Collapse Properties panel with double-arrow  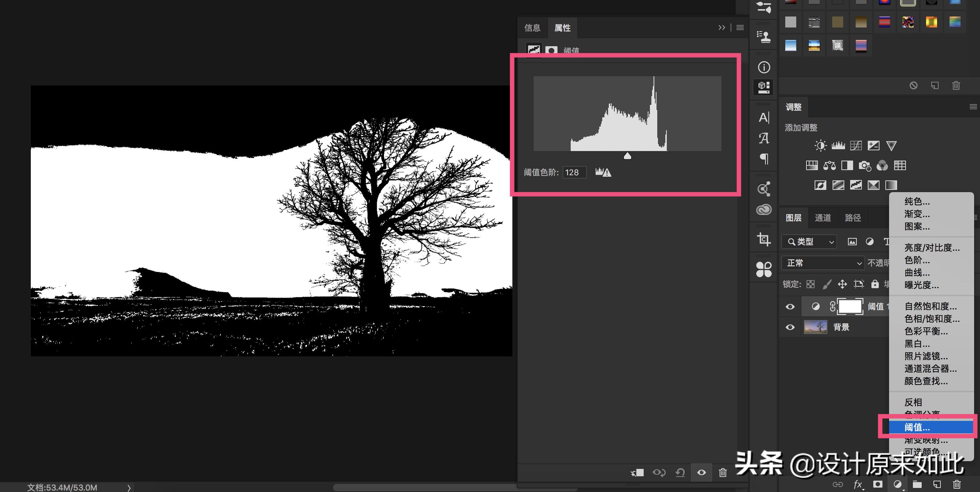(x=721, y=28)
